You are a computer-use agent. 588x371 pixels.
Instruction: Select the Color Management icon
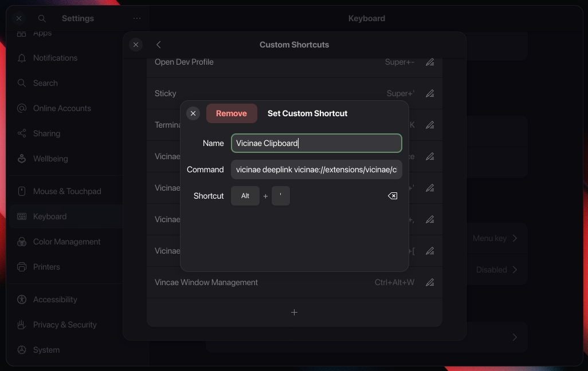21,242
